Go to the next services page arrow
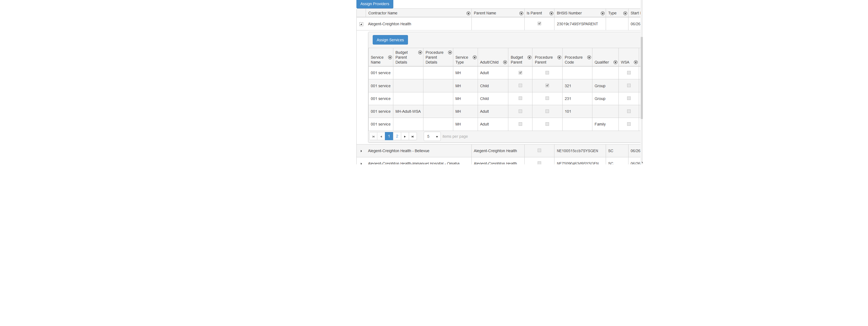Viewport: 868px width, 326px height. point(405,136)
